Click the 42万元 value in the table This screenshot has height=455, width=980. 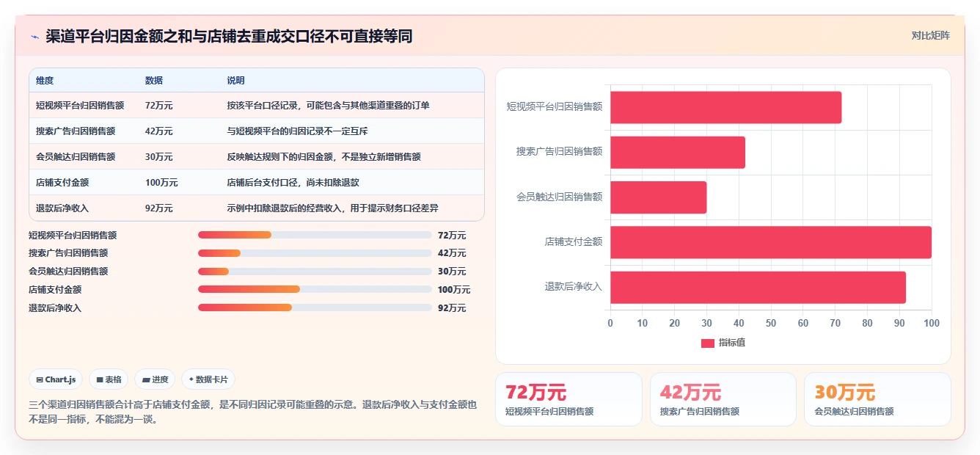[159, 131]
